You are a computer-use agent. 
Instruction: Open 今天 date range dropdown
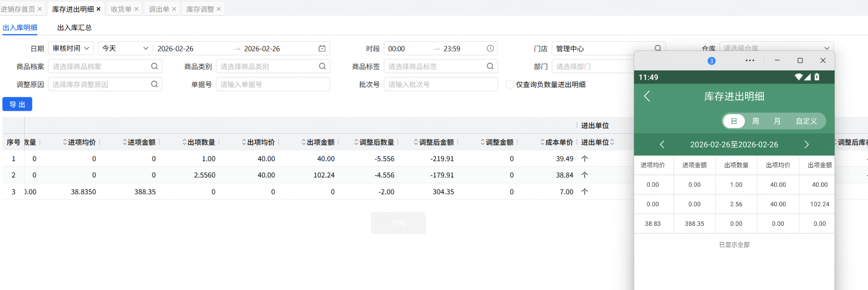(125, 48)
